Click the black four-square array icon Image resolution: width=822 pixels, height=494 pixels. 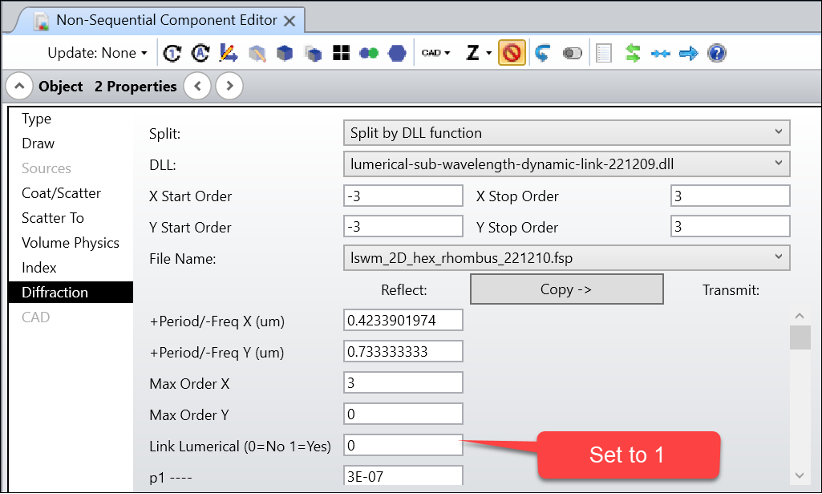pyautogui.click(x=341, y=53)
